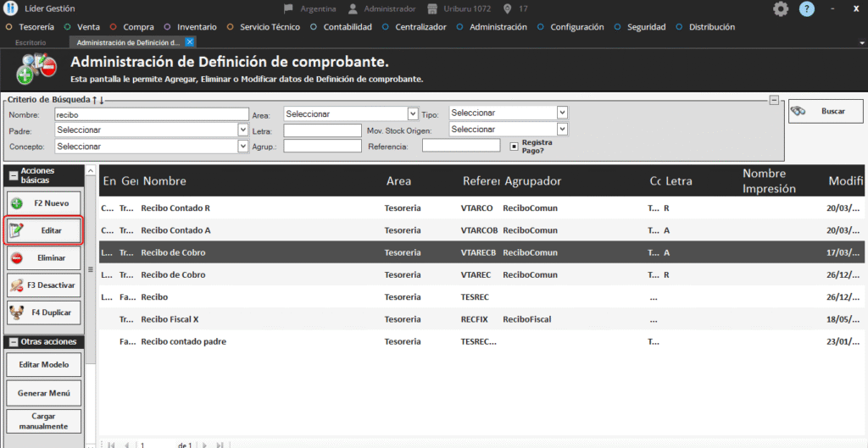Open the Concepto dropdown

point(151,146)
